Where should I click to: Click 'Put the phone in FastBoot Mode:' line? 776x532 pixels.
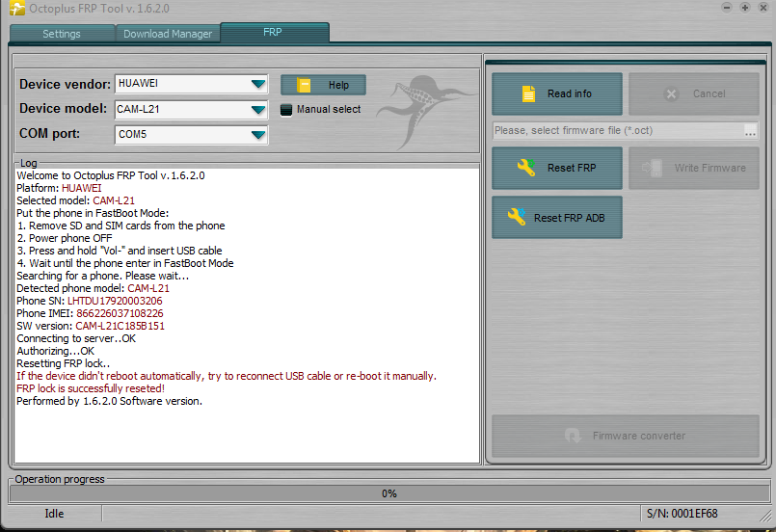(x=93, y=213)
